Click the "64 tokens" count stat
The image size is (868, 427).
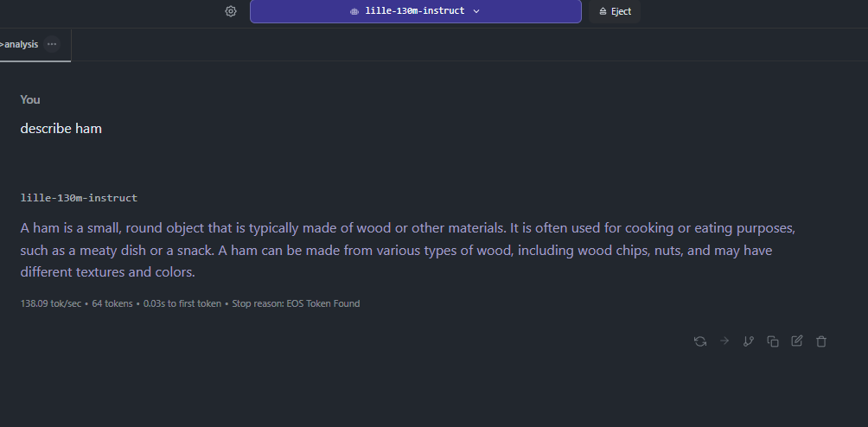(112, 303)
